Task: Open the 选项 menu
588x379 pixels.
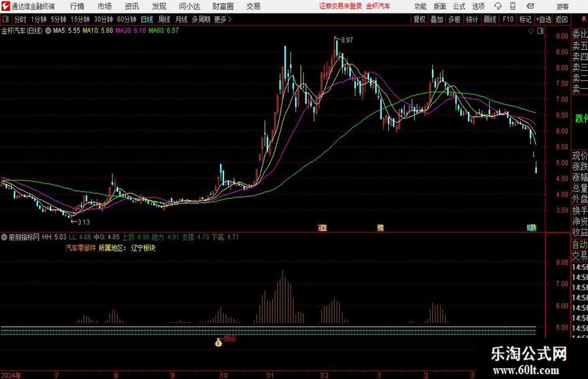Action: 478,6
